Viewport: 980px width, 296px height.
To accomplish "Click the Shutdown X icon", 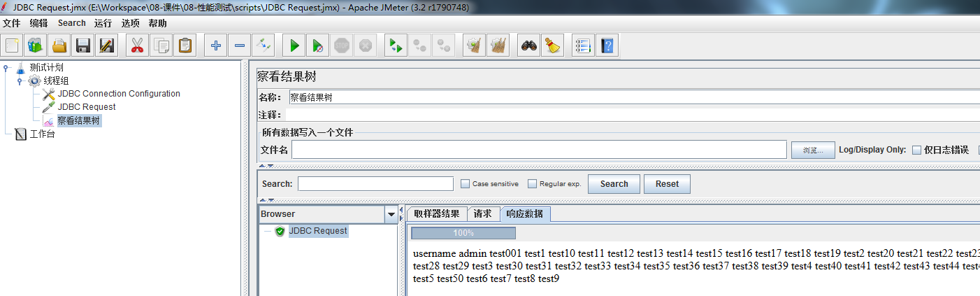I will pyautogui.click(x=365, y=46).
